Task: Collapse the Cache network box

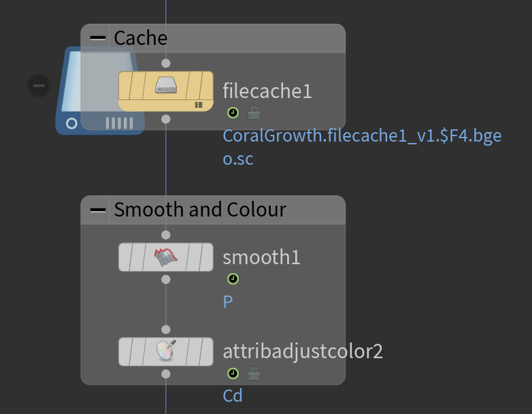Action: 98,38
